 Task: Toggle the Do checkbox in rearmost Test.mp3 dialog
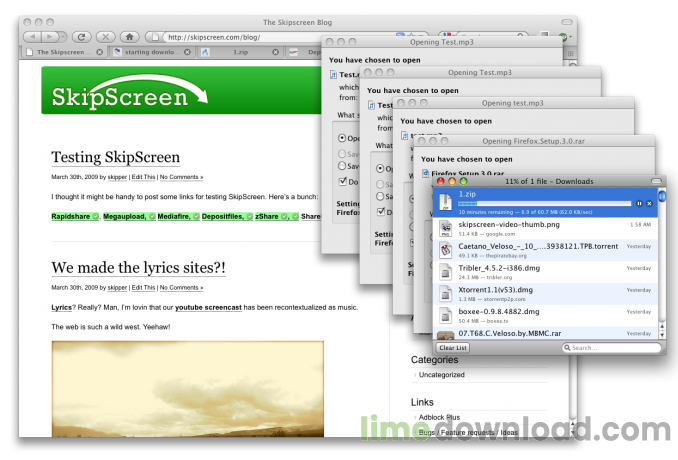(x=343, y=181)
